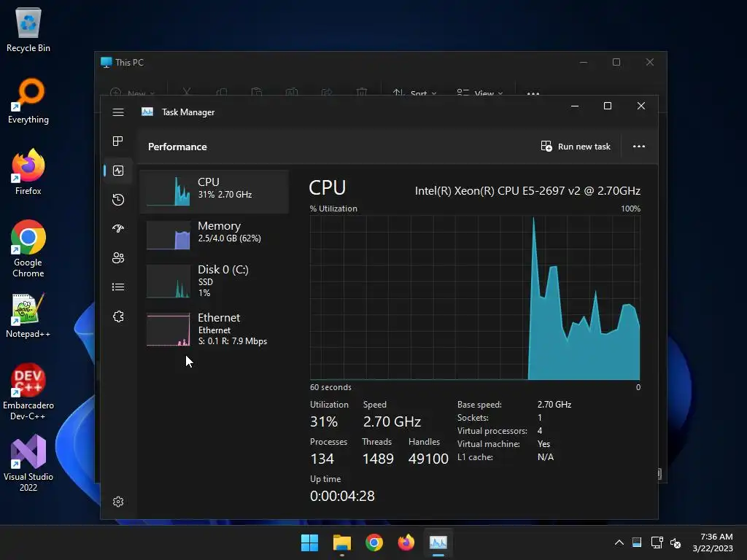Open Sort dropdown in This PC window
This screenshot has height=560, width=747.
tap(414, 93)
